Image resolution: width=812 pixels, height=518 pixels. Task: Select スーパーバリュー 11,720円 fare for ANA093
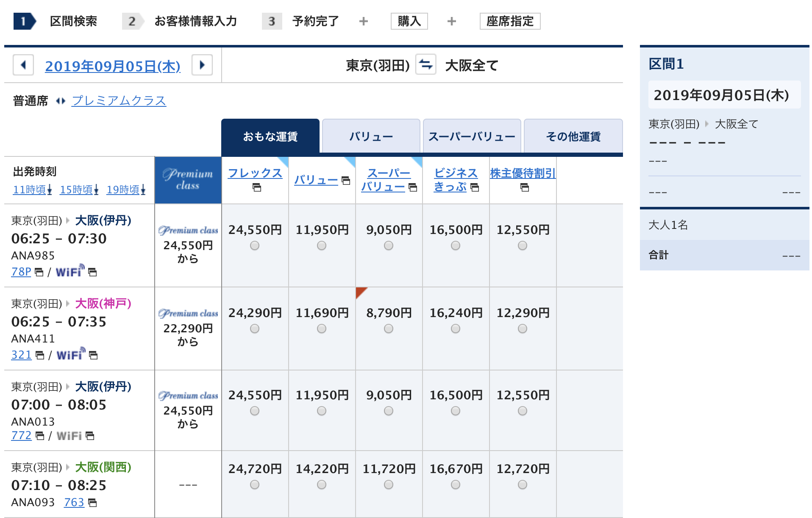point(389,485)
